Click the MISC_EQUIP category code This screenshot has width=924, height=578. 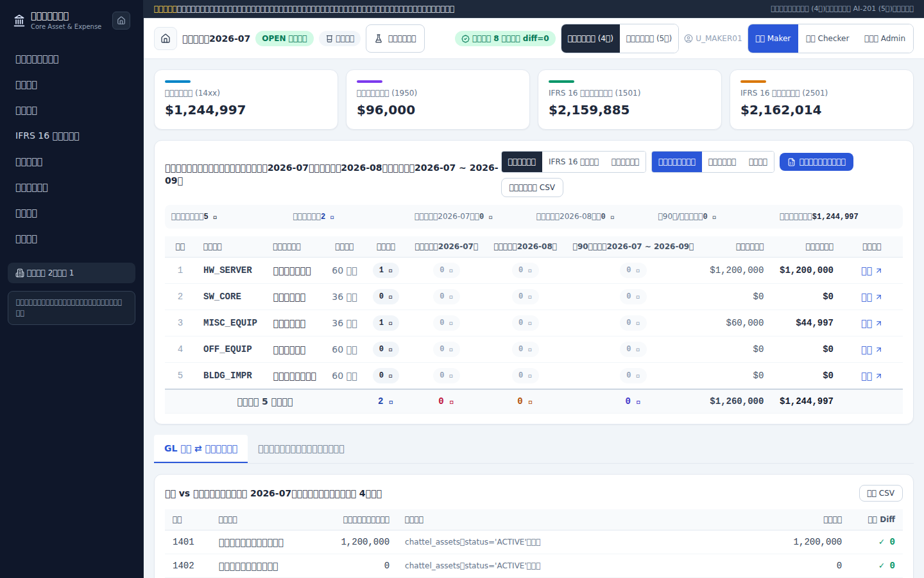coord(230,323)
